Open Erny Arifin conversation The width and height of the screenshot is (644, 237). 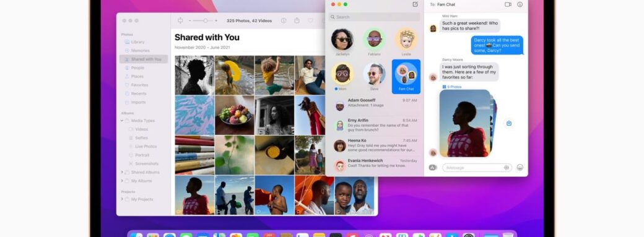tap(375, 125)
